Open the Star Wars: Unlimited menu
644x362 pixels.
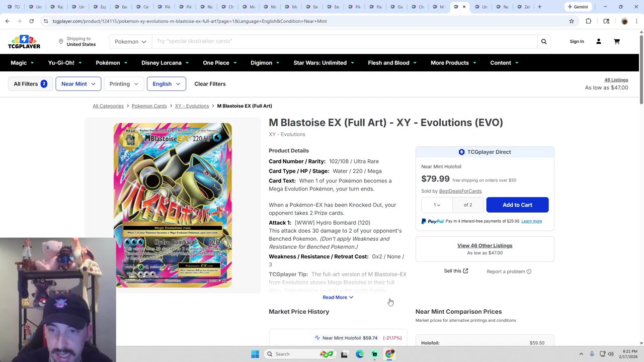click(x=324, y=63)
